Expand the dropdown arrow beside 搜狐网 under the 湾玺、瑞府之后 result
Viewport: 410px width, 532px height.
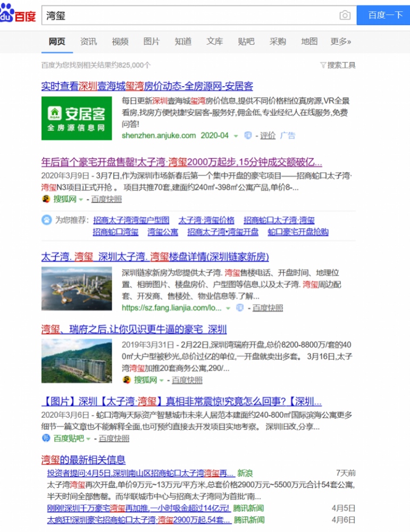pyautogui.click(x=162, y=381)
